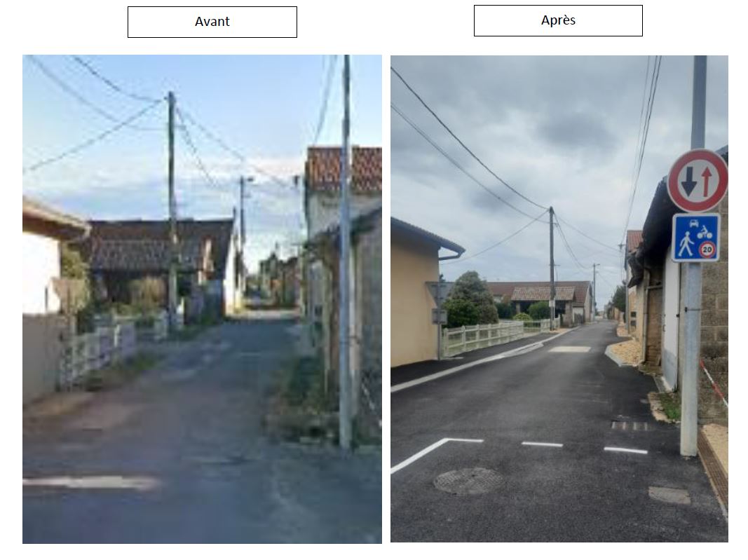The width and height of the screenshot is (748, 560).
Task: Click the Avant label box
Action: pos(212,22)
